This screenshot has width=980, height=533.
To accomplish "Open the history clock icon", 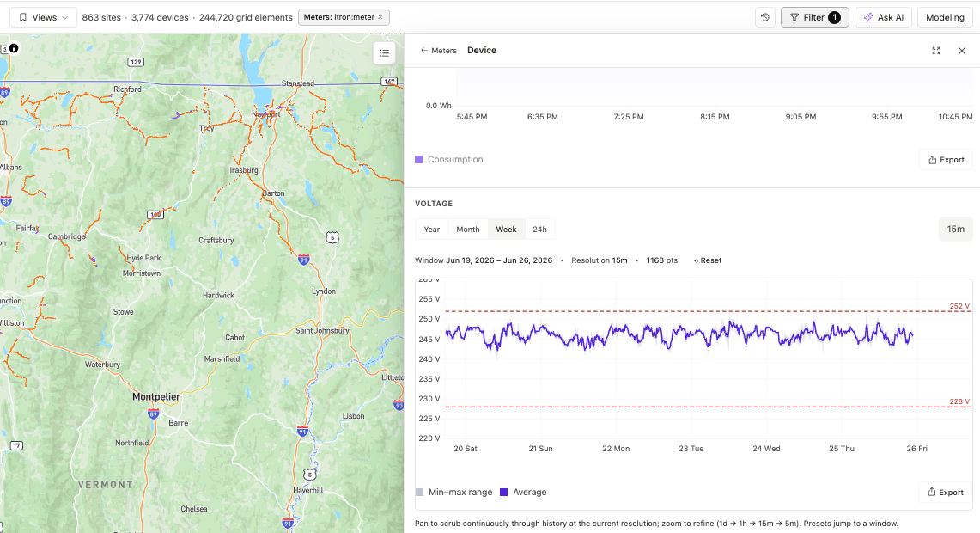I will point(765,17).
